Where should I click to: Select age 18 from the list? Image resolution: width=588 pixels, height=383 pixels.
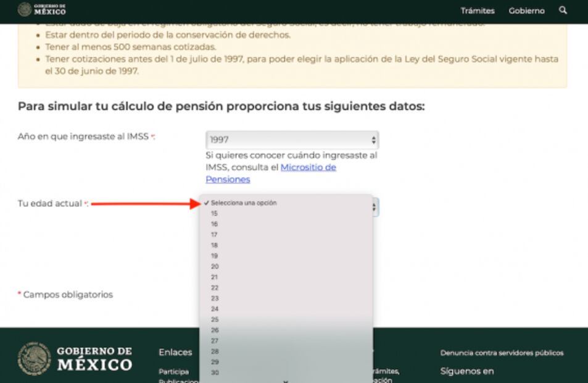(x=215, y=245)
